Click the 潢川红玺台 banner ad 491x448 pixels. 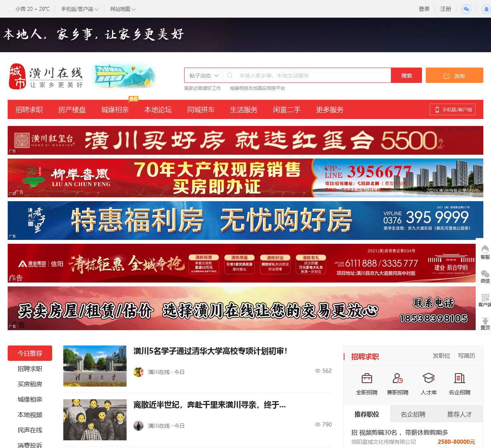click(x=245, y=141)
